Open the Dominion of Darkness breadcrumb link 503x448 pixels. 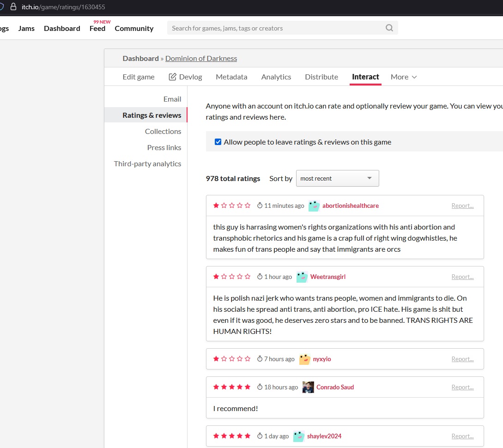point(201,58)
